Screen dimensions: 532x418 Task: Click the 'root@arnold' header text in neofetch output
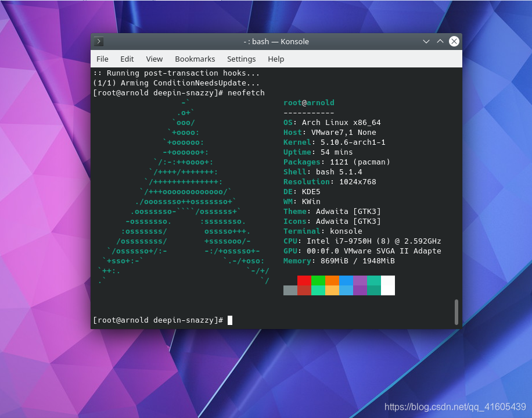pyautogui.click(x=309, y=102)
